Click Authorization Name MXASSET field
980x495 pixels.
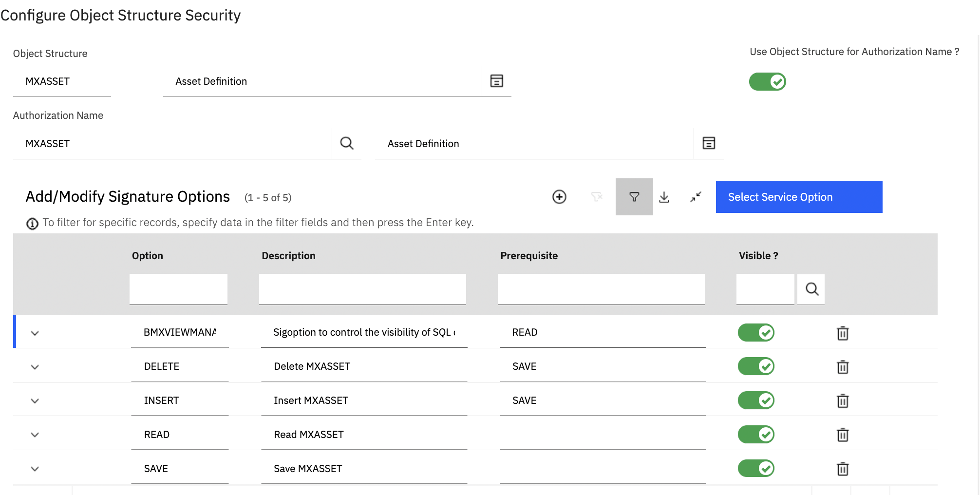point(172,144)
